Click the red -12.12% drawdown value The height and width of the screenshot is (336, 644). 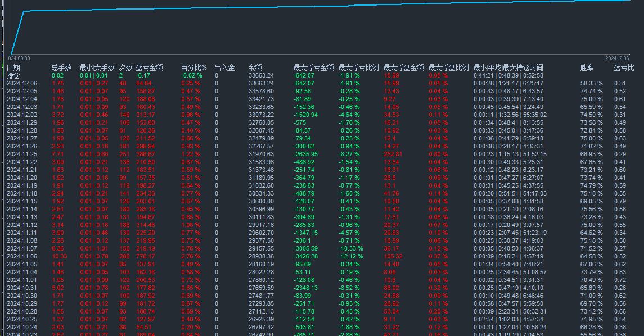(x=350, y=256)
